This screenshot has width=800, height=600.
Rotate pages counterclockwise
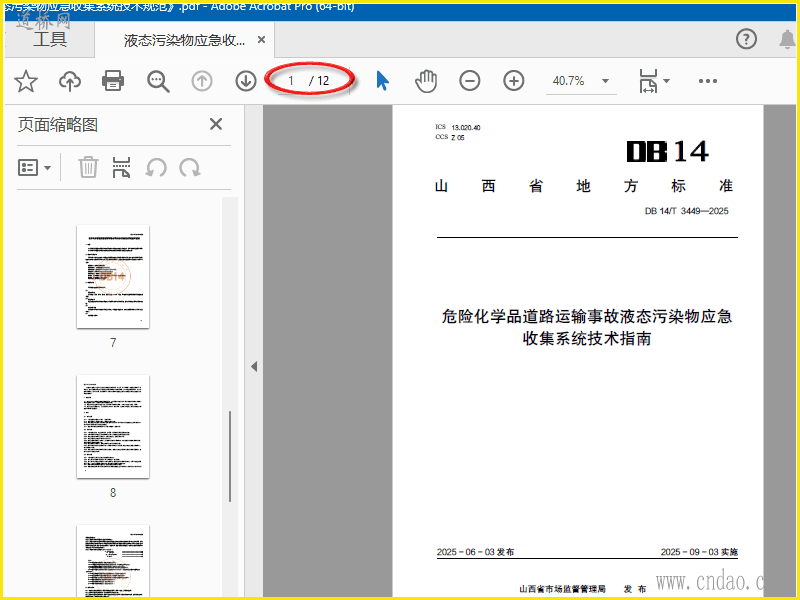156,167
